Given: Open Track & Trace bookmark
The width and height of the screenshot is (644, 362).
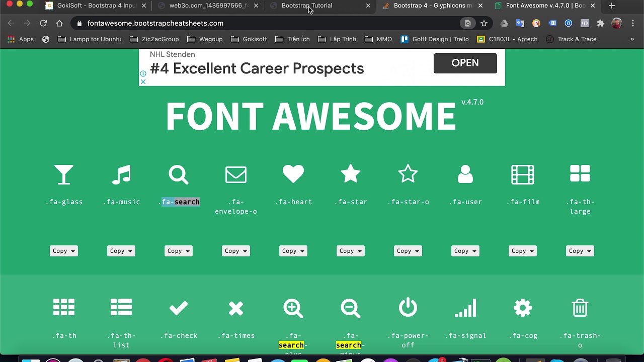Looking at the screenshot, I should point(572,39).
